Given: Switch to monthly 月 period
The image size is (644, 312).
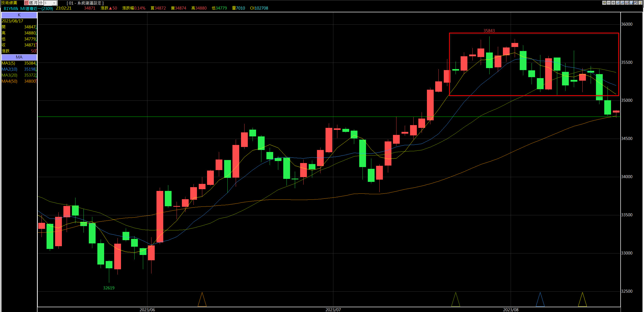Looking at the screenshot, I should 36,3.
